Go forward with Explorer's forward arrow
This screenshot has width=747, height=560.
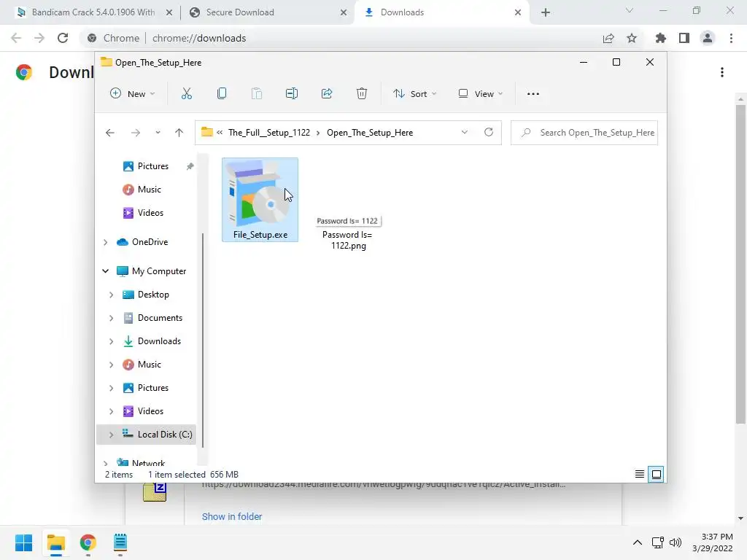coord(136,133)
